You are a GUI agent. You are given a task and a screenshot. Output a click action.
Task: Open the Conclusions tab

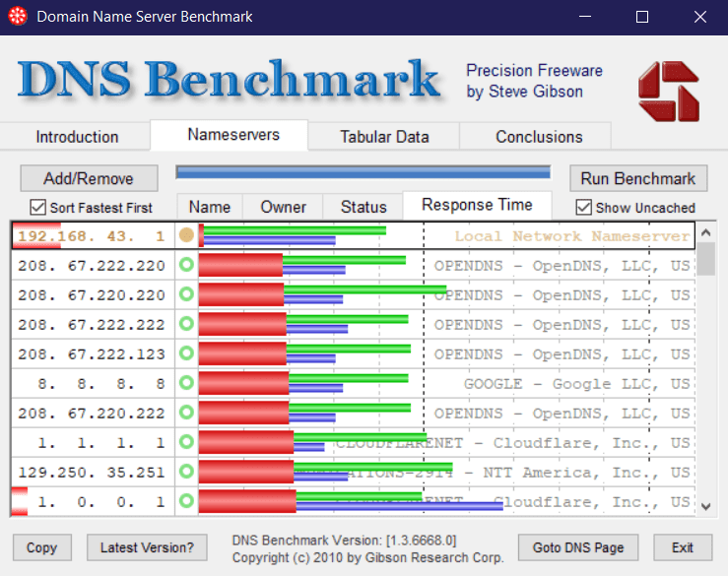tap(539, 137)
